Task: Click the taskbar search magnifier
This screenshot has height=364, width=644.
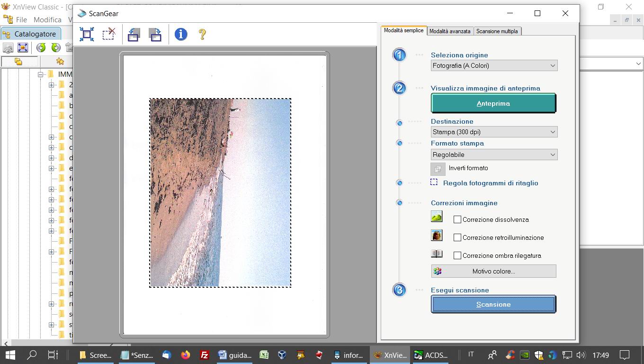Action: (32, 355)
